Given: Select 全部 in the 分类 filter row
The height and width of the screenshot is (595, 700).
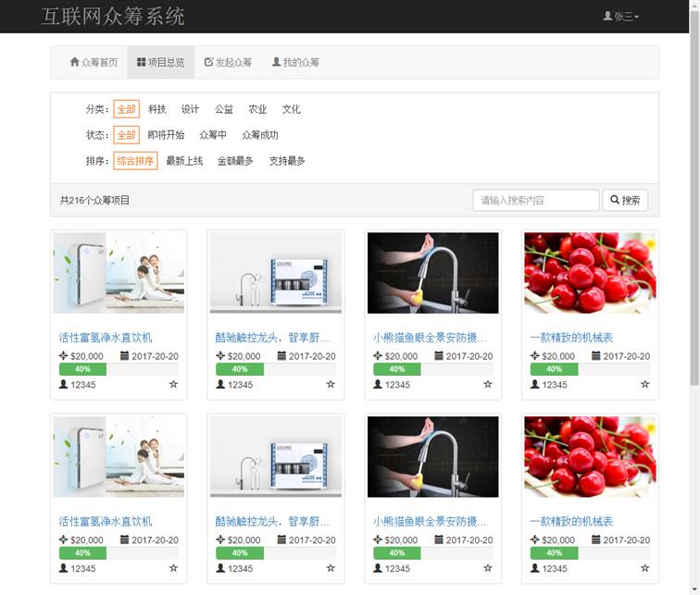Looking at the screenshot, I should pyautogui.click(x=126, y=109).
